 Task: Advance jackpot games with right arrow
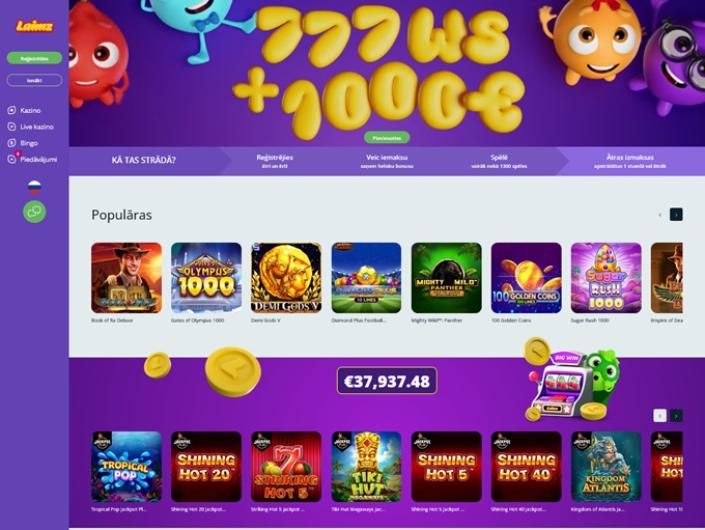pos(676,416)
